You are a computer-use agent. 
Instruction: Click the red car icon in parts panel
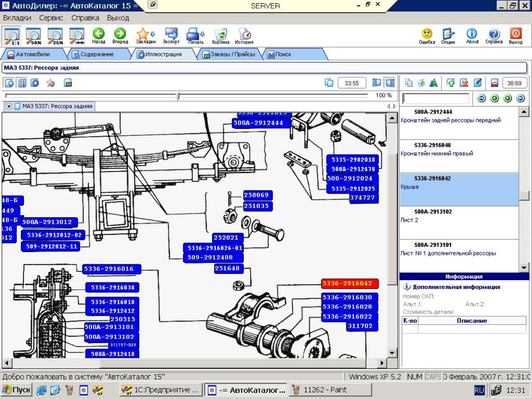pos(495,83)
